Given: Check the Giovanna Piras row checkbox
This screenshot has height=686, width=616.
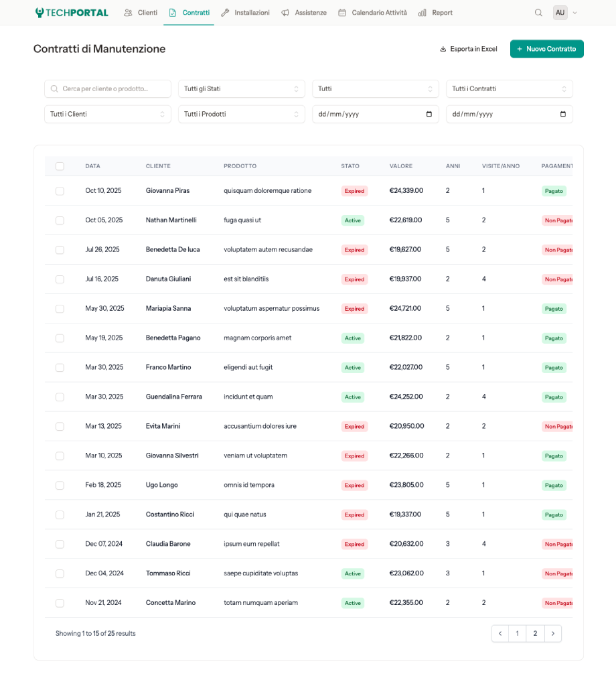Looking at the screenshot, I should click(x=60, y=191).
